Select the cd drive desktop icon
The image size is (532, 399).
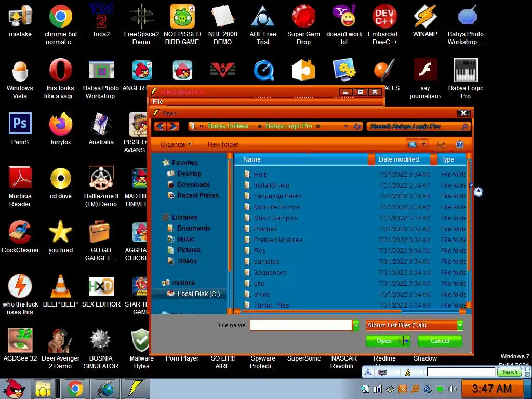[x=60, y=182]
